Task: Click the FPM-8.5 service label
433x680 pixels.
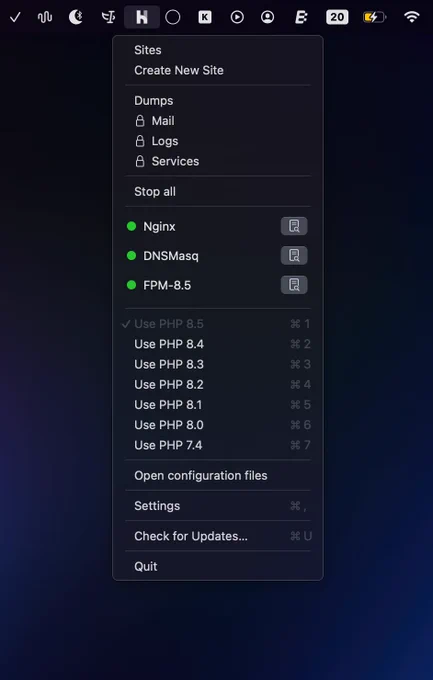Action: [x=167, y=285]
